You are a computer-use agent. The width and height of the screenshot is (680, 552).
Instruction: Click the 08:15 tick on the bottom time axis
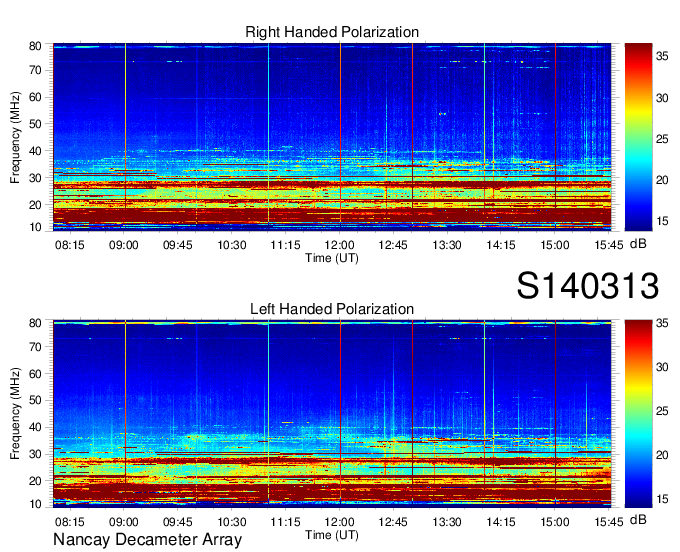tap(69, 522)
